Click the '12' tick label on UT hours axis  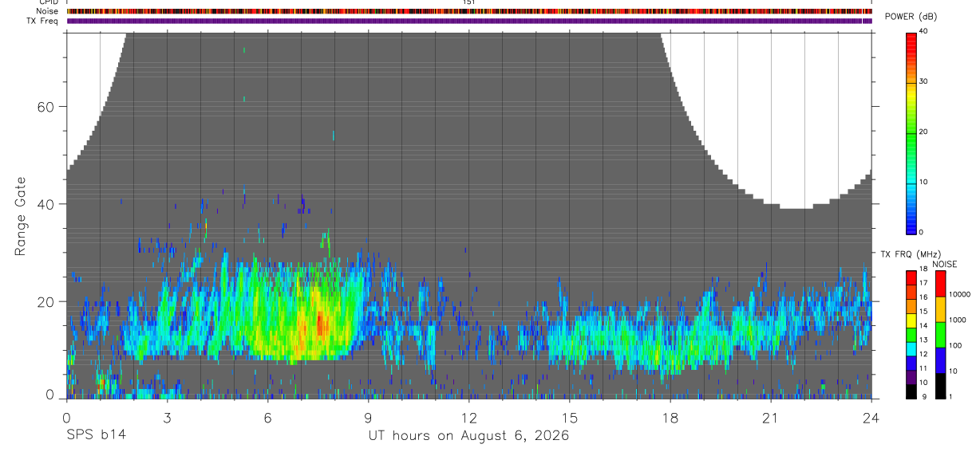tap(469, 418)
